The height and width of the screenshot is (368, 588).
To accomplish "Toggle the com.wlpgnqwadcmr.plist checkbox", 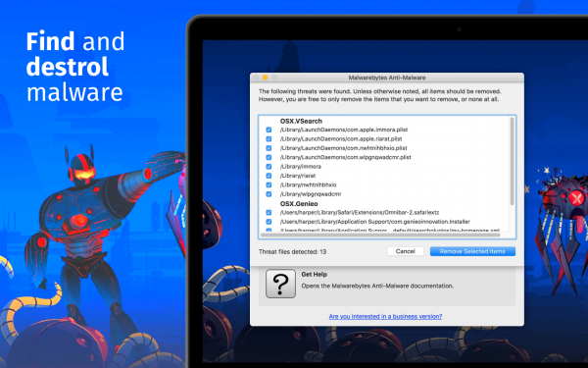I will pyautogui.click(x=269, y=157).
